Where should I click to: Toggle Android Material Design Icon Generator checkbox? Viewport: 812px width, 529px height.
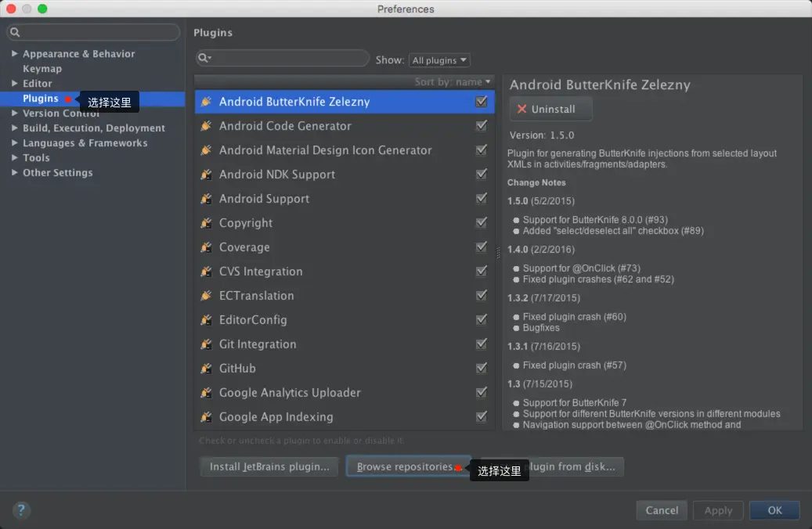481,149
